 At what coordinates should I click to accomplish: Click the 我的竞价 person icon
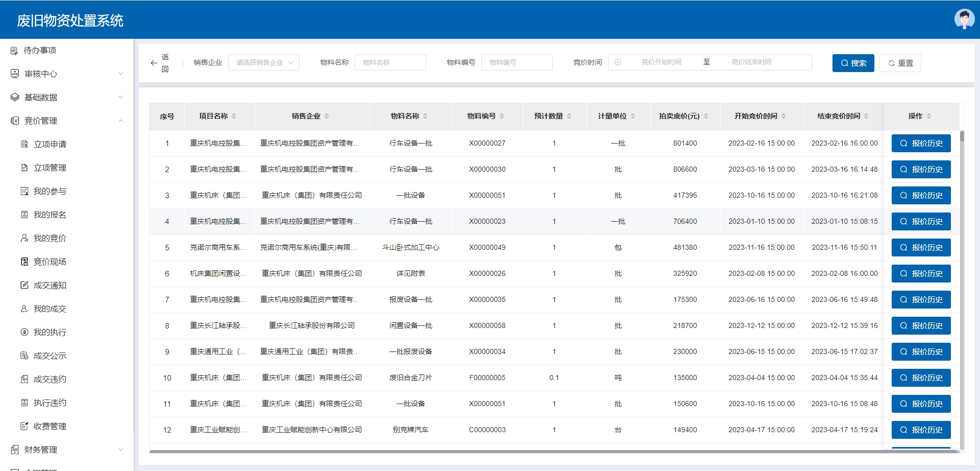point(24,238)
